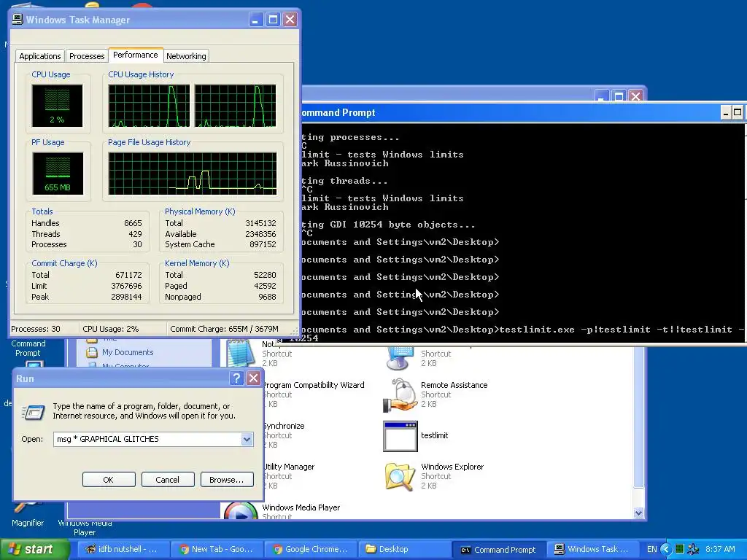The width and height of the screenshot is (747, 560).
Task: Click Cancel in the Run dialog
Action: point(168,480)
